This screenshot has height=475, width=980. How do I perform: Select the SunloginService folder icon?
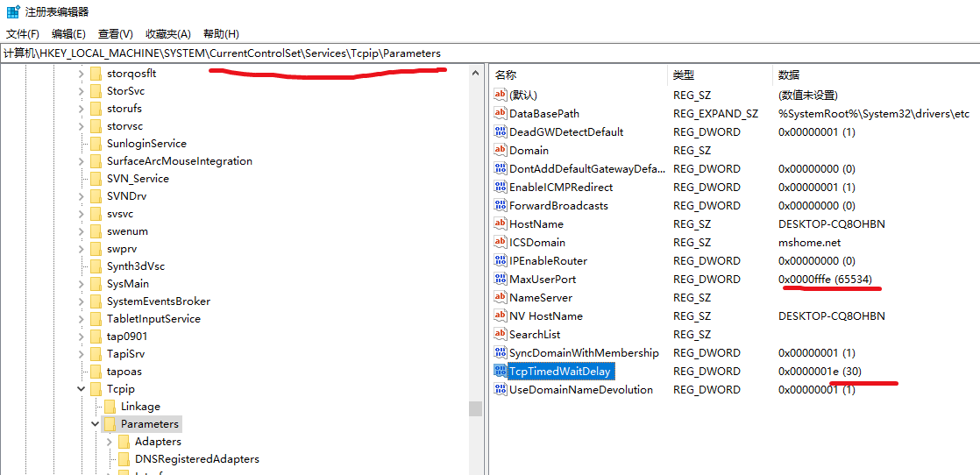click(96, 144)
